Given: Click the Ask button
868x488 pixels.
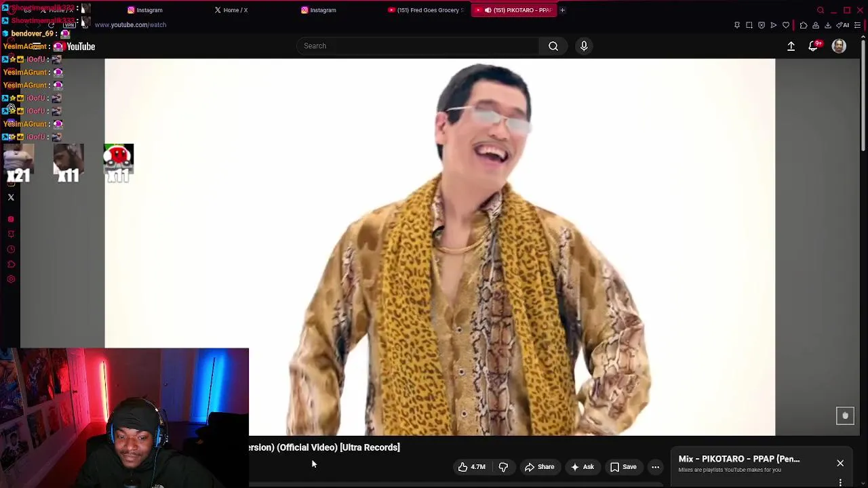Looking at the screenshot, I should coord(582,467).
